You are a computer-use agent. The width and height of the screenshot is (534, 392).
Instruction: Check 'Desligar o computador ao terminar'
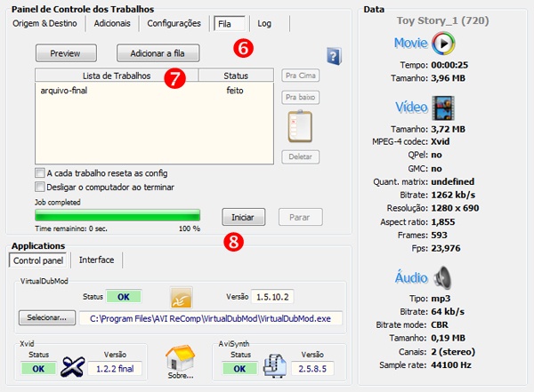tap(40, 187)
